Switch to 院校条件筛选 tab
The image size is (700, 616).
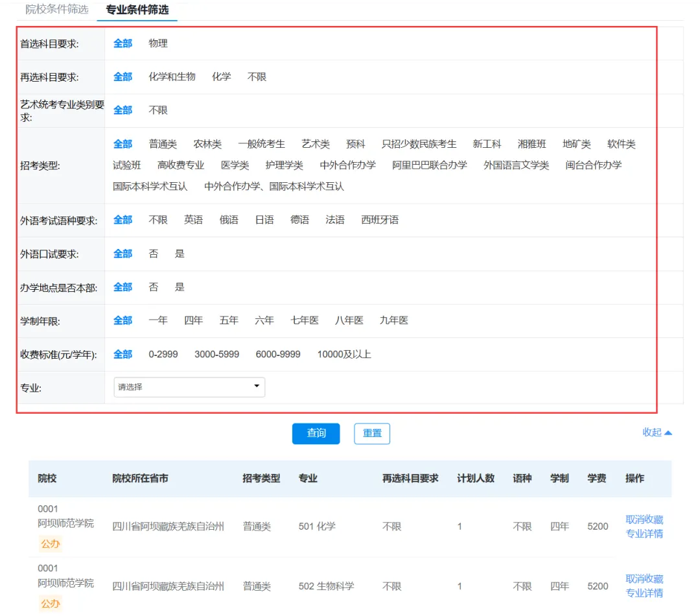tap(56, 9)
